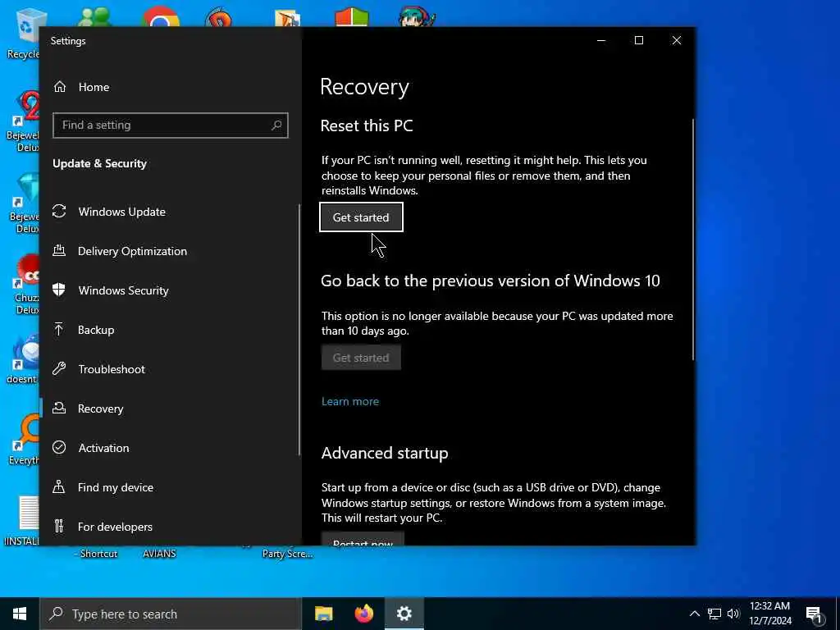
Task: Click the volume speaker tray icon
Action: (x=733, y=614)
